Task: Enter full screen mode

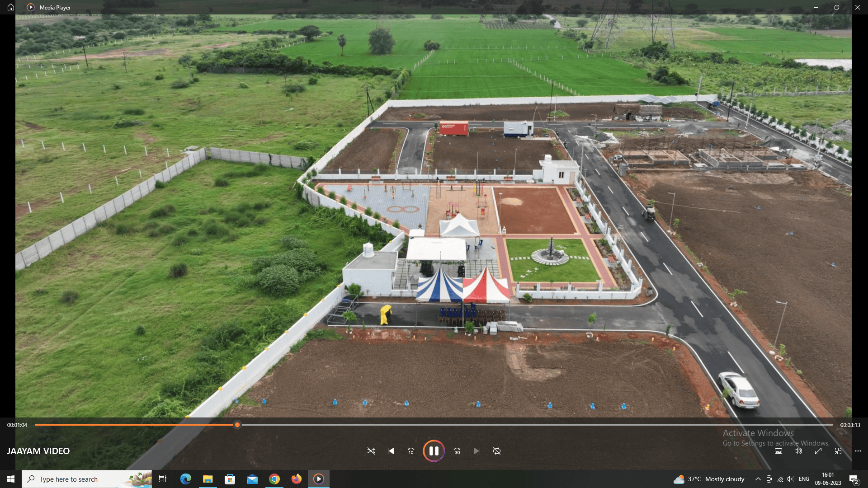Action: (x=818, y=451)
